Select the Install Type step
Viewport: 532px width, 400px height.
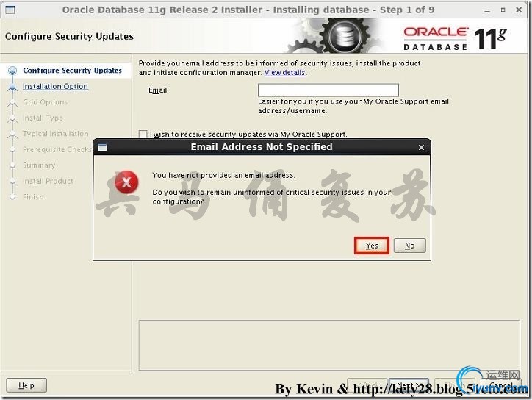(x=43, y=118)
